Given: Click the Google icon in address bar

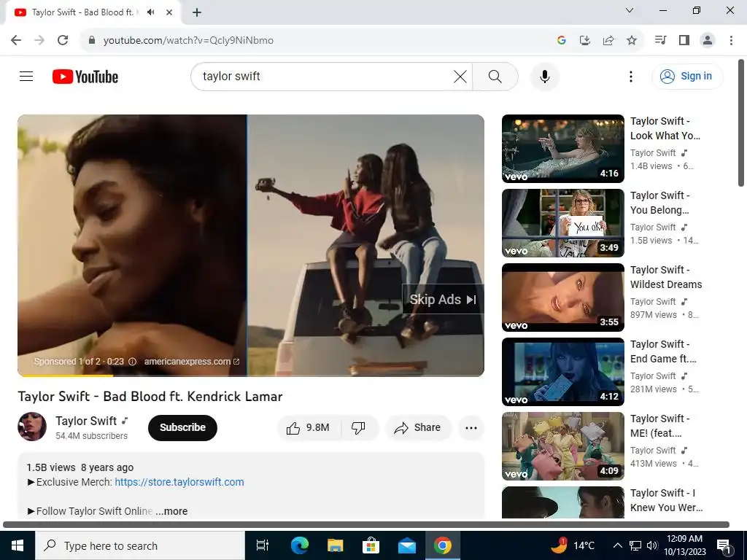Looking at the screenshot, I should click(561, 41).
